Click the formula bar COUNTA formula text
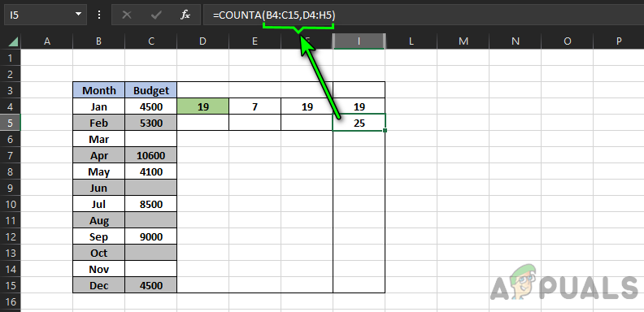 tap(274, 15)
